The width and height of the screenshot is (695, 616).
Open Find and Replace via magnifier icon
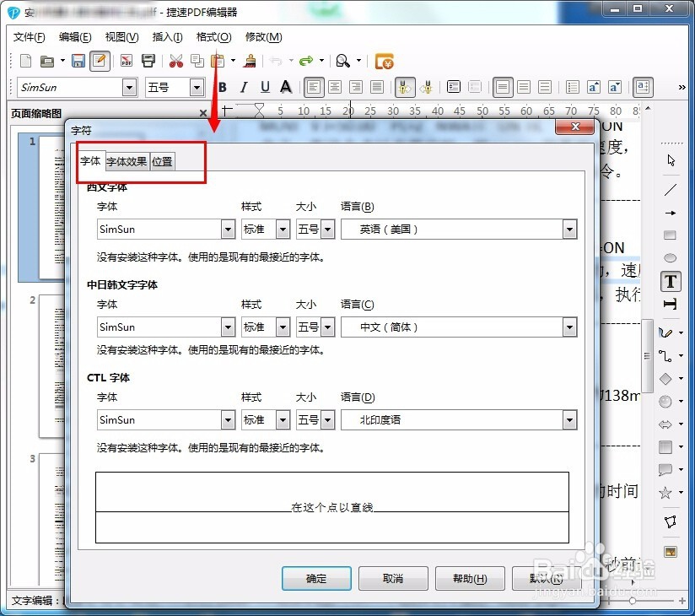click(344, 61)
